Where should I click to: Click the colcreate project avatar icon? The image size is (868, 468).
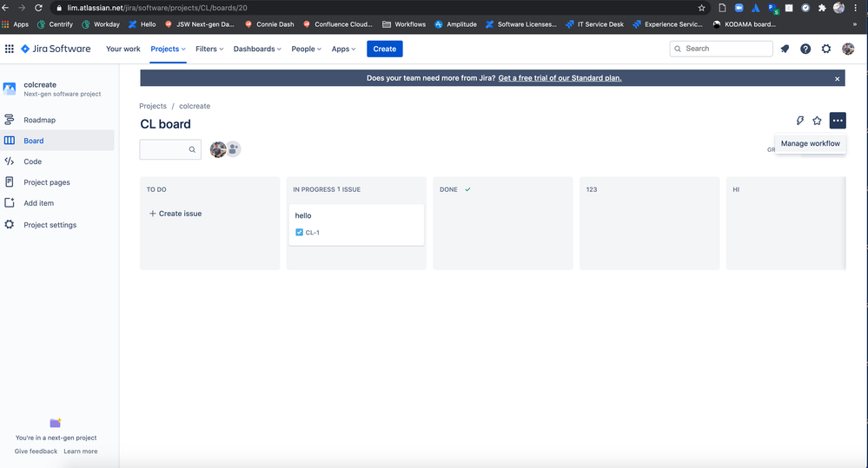[x=10, y=89]
